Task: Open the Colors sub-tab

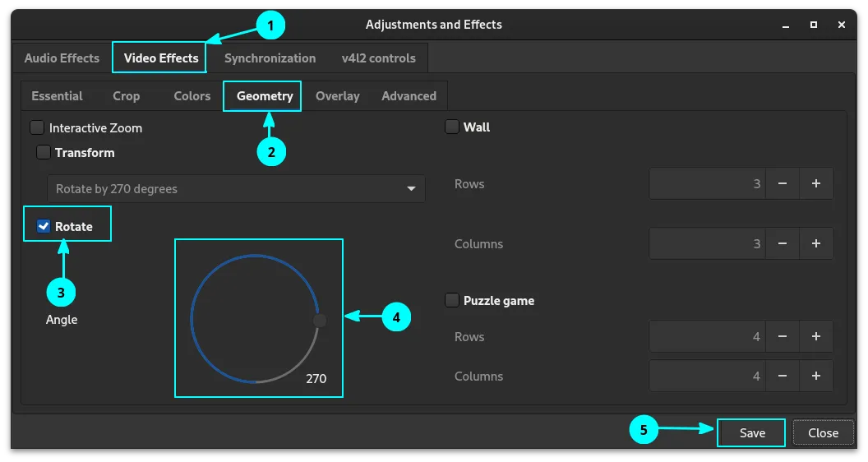Action: (x=192, y=96)
